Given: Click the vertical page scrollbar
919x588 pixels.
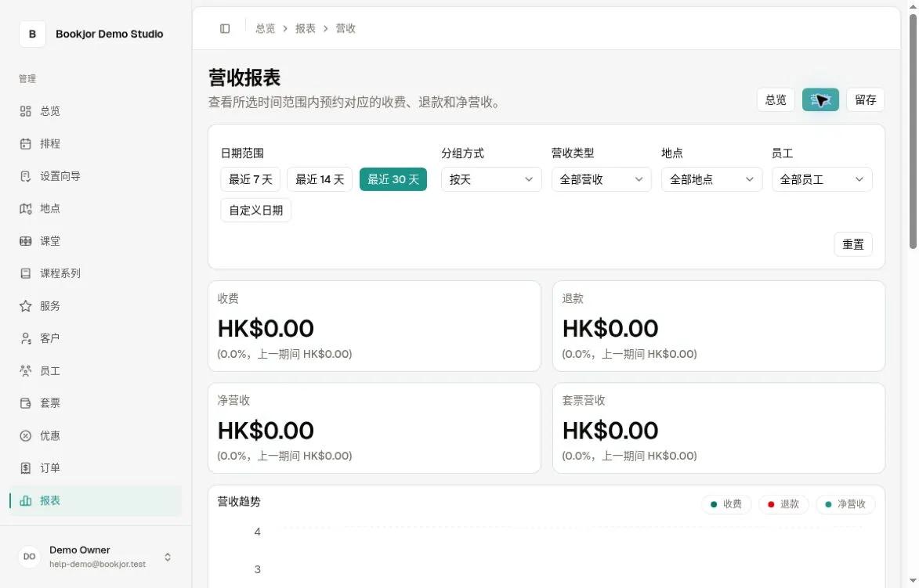Looking at the screenshot, I should pos(914,132).
